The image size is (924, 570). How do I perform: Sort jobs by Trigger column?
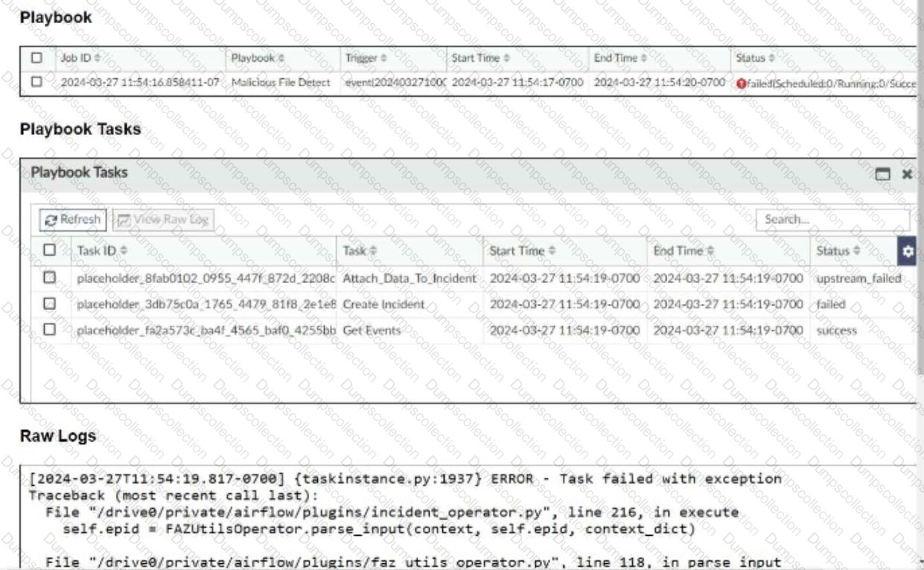point(363,57)
